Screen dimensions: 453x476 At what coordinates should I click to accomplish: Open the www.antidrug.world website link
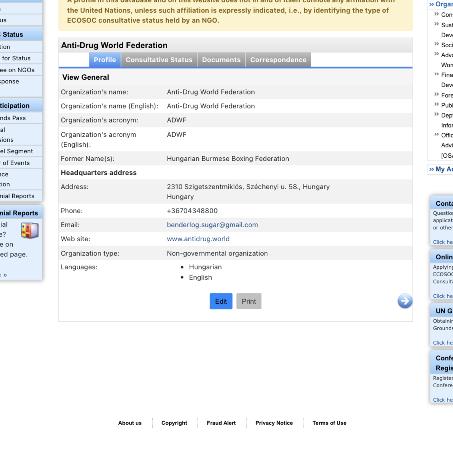[x=198, y=239]
